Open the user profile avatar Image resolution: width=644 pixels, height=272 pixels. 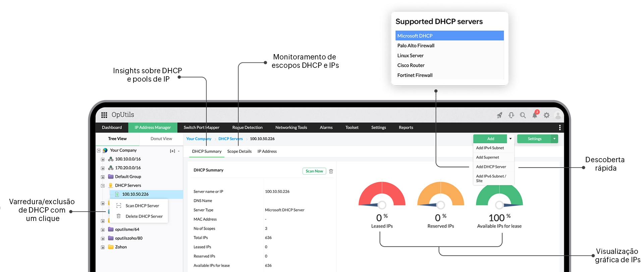558,116
